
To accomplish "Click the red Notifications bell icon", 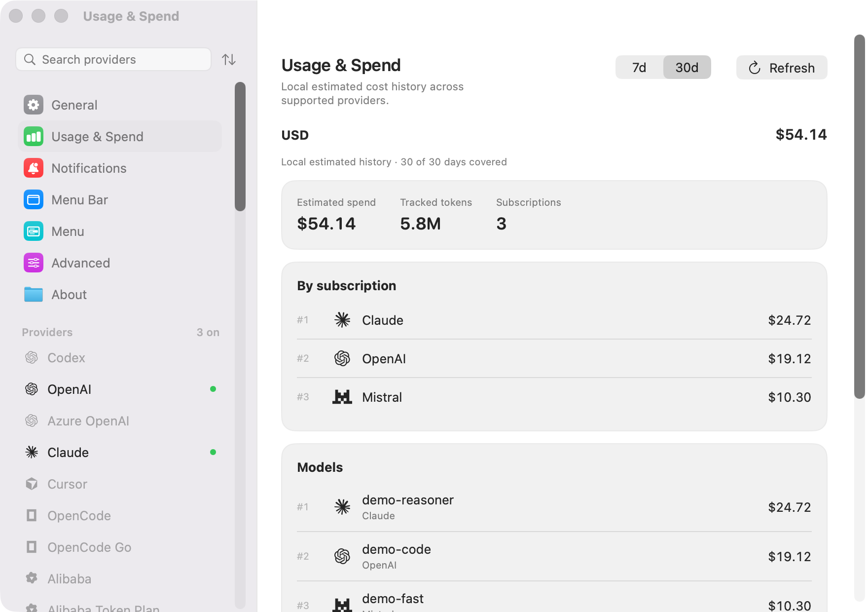I will tap(34, 168).
